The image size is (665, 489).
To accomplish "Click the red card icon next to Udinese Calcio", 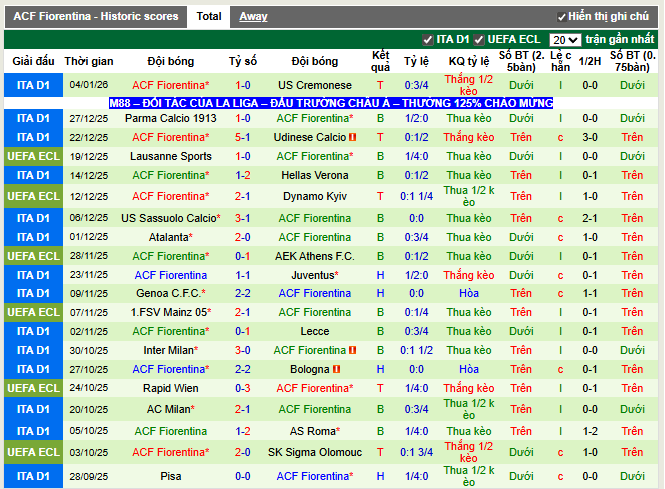I will pos(352,137).
